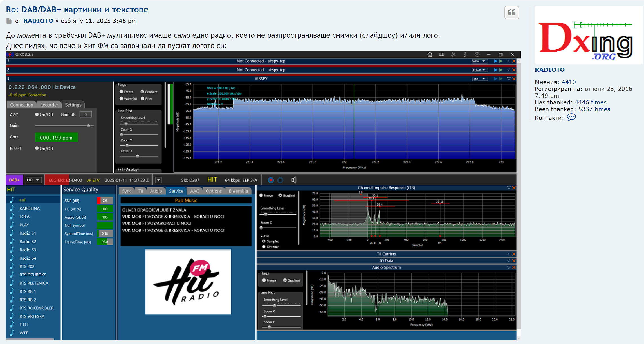Switch to the Recorder tab

click(49, 105)
